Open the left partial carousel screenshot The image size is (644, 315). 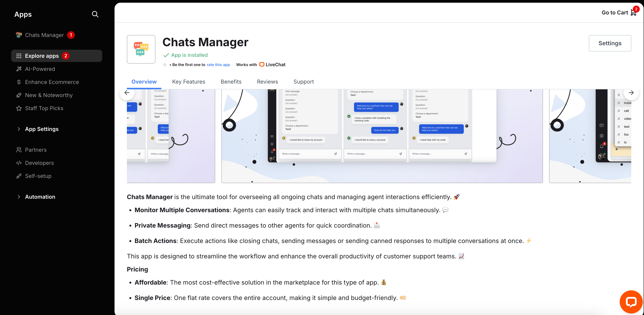[171, 136]
